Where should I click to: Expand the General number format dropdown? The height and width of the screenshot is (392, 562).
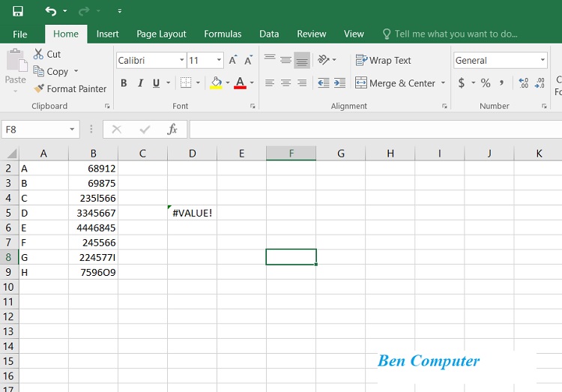[x=543, y=61]
